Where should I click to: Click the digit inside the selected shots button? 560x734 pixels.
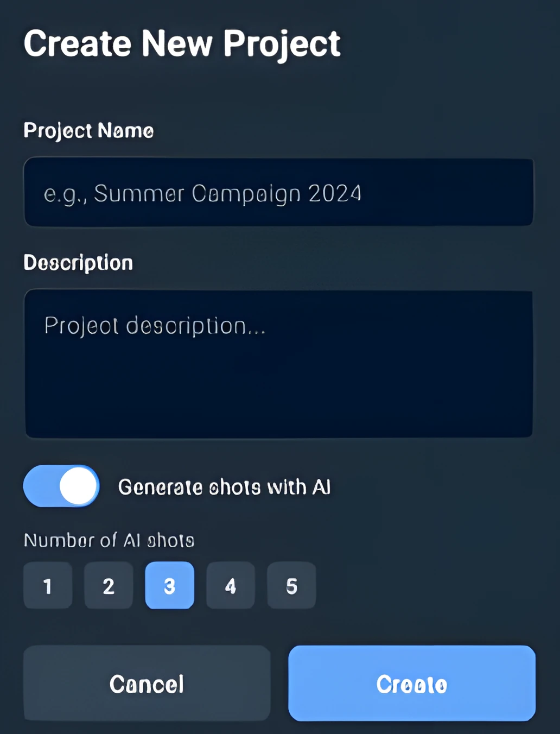(170, 586)
